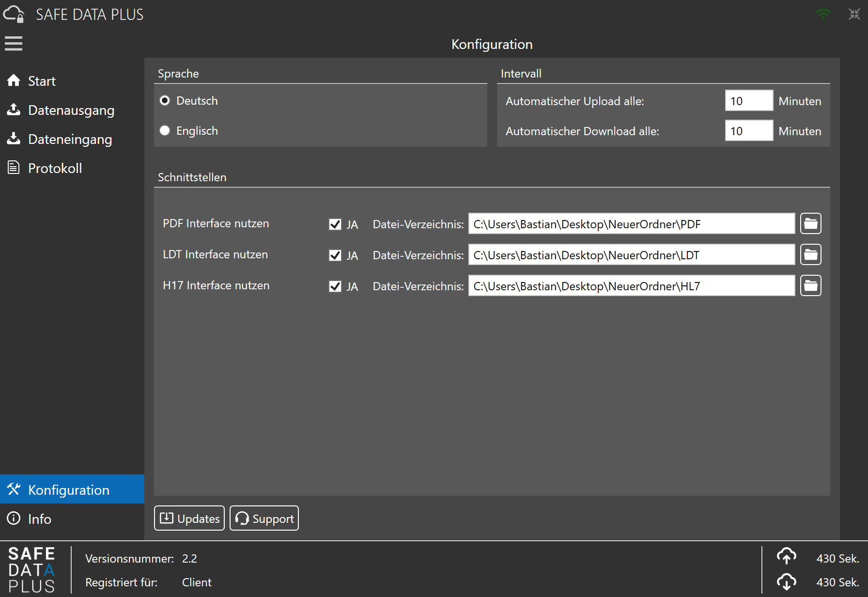Click the Start home icon

click(x=14, y=80)
